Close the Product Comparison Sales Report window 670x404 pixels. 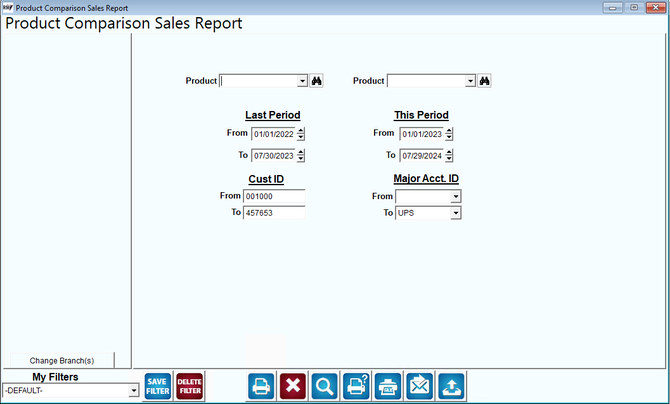point(656,7)
